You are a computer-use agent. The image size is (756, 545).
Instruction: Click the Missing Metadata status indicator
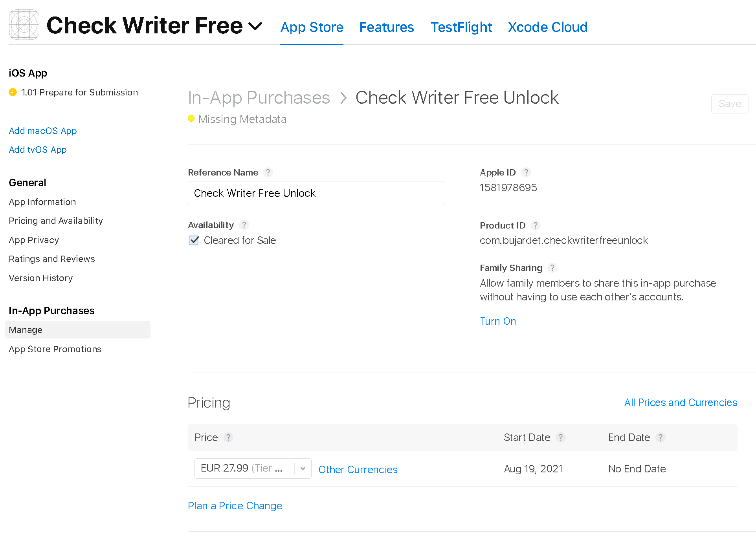191,119
